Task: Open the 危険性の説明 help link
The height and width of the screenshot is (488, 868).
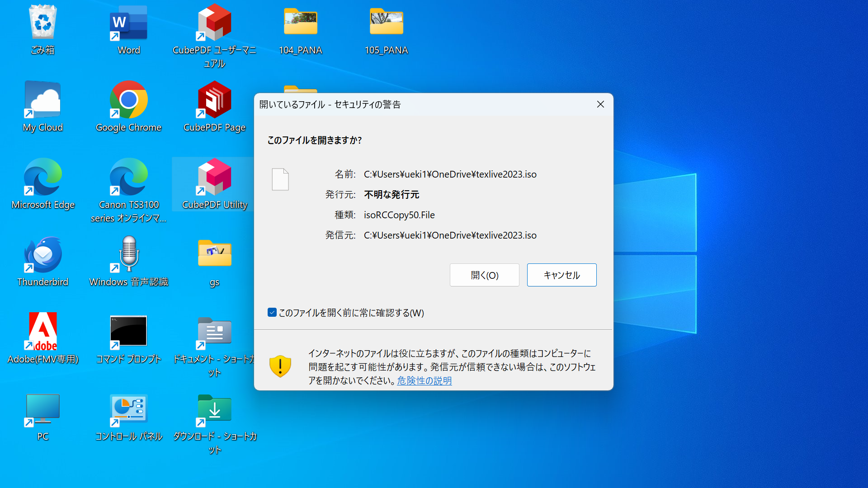Action: tap(424, 381)
